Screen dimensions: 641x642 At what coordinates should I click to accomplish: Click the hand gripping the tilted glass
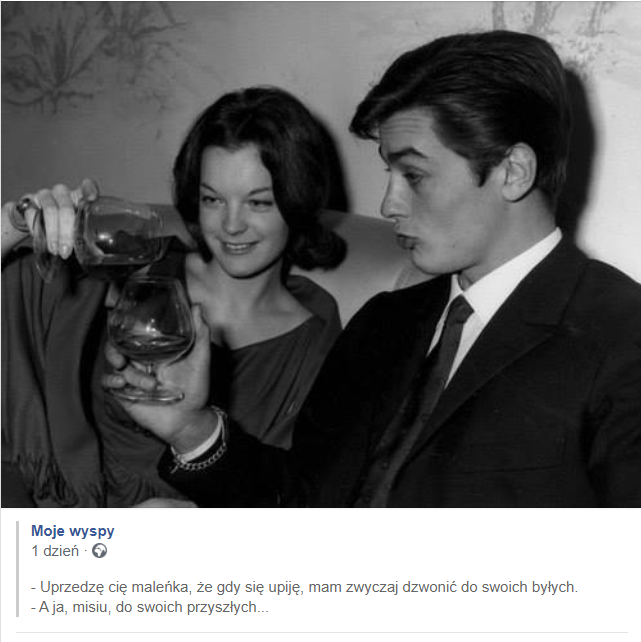coord(57,217)
